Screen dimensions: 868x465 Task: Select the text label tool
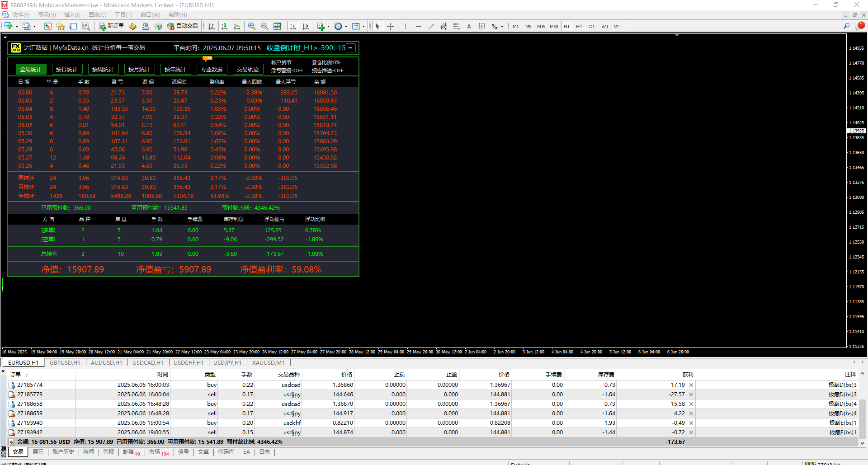(x=481, y=26)
